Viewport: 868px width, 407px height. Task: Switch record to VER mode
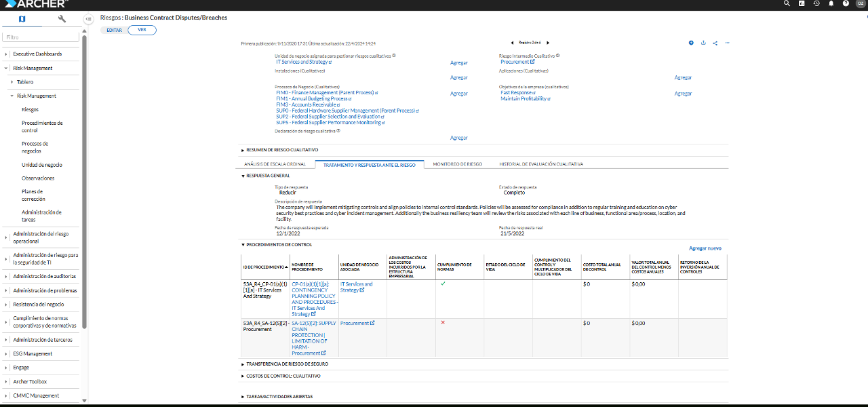142,30
